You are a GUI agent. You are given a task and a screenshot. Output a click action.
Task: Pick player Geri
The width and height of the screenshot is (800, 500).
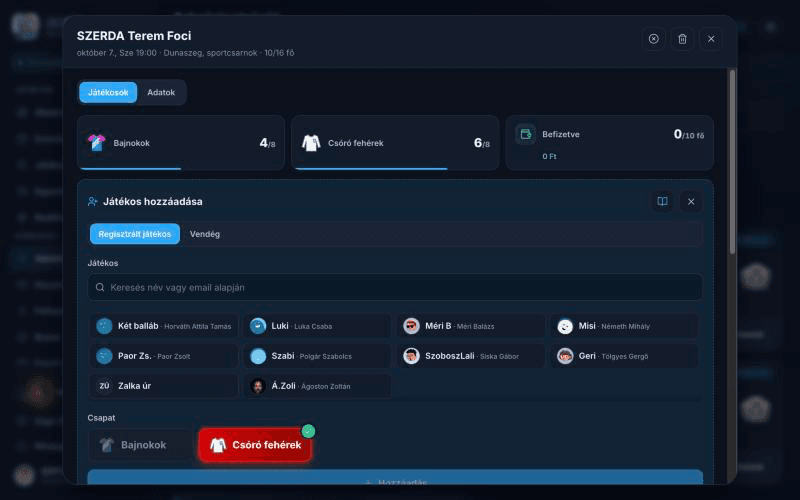coord(624,356)
